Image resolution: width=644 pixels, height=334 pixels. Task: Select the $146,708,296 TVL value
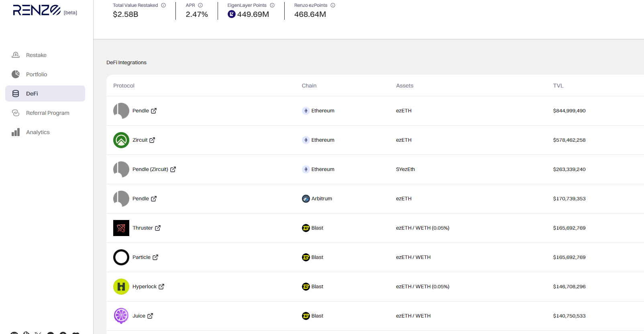coord(569,287)
